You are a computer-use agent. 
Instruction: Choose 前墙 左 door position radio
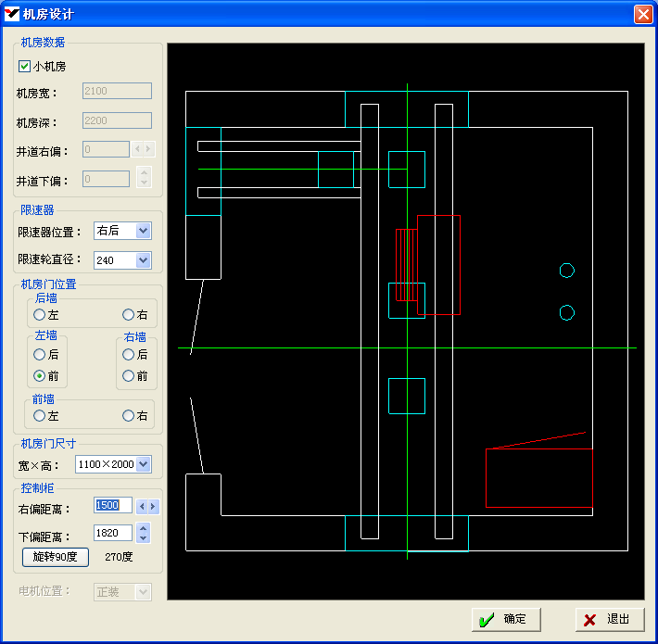pos(40,416)
